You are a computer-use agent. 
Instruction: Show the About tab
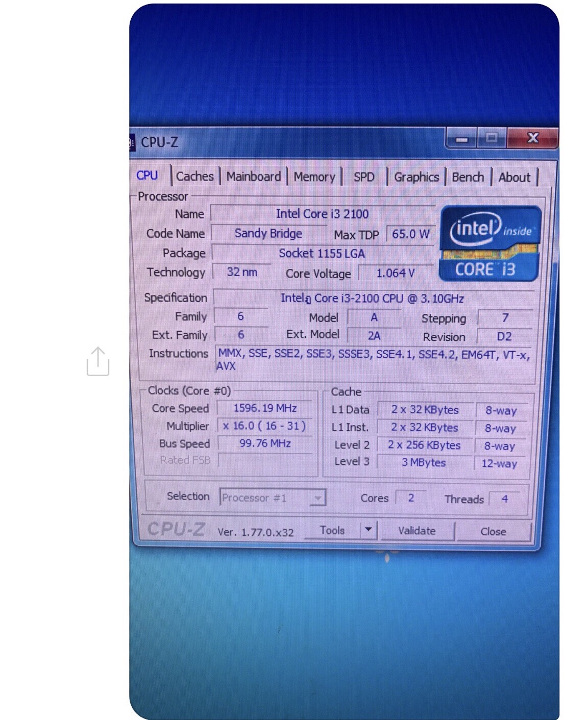coord(514,178)
